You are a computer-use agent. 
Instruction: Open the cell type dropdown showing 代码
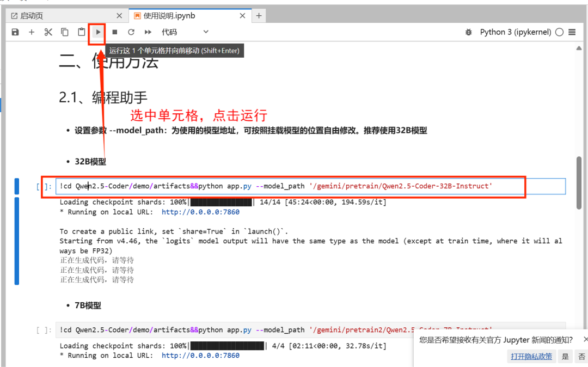click(185, 32)
